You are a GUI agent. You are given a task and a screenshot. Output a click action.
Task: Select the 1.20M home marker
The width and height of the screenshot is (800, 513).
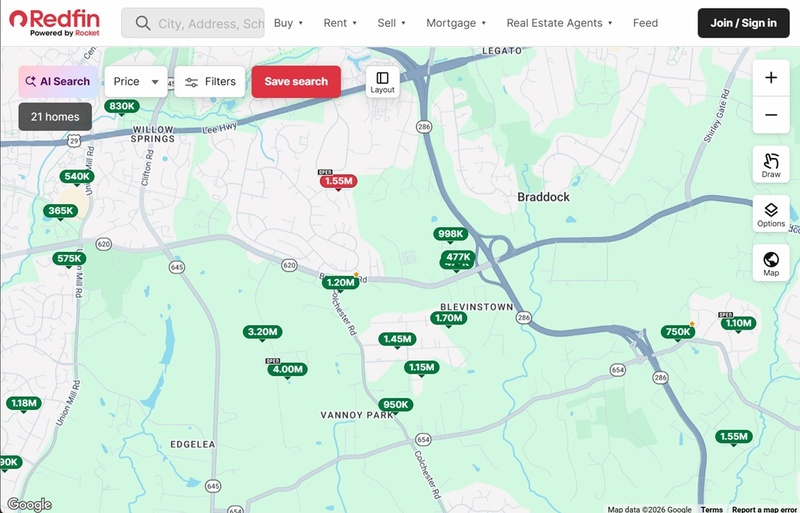(340, 283)
